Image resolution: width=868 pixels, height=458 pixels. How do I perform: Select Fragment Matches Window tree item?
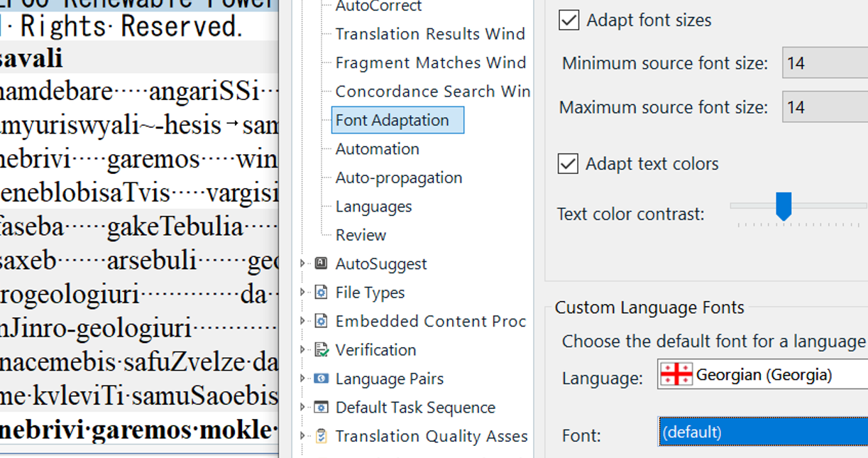pyautogui.click(x=431, y=62)
